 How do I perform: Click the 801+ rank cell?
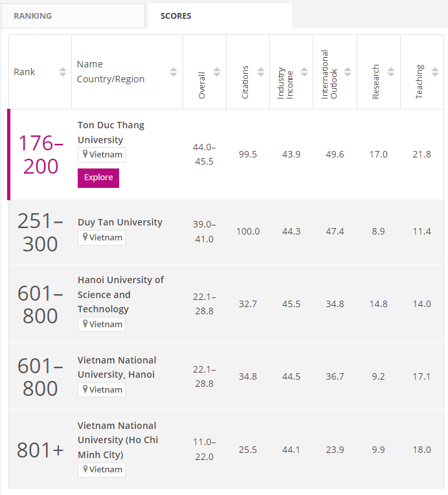click(x=40, y=450)
